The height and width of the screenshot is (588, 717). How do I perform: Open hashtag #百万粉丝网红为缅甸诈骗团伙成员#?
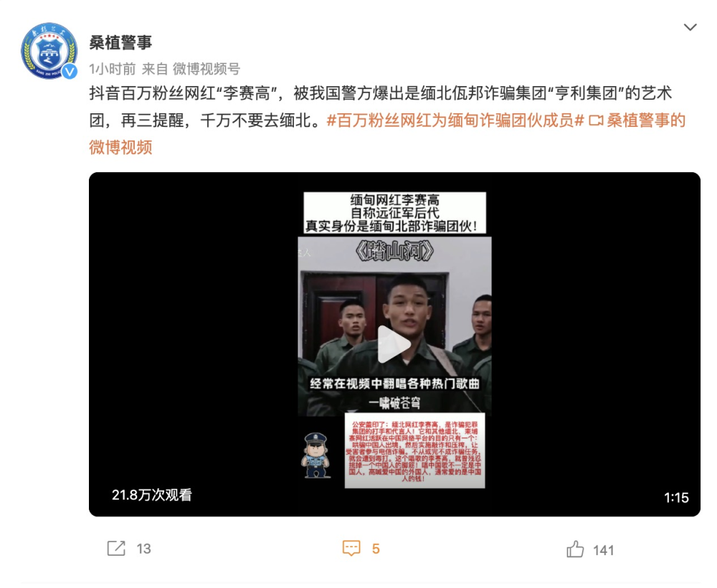455,120
